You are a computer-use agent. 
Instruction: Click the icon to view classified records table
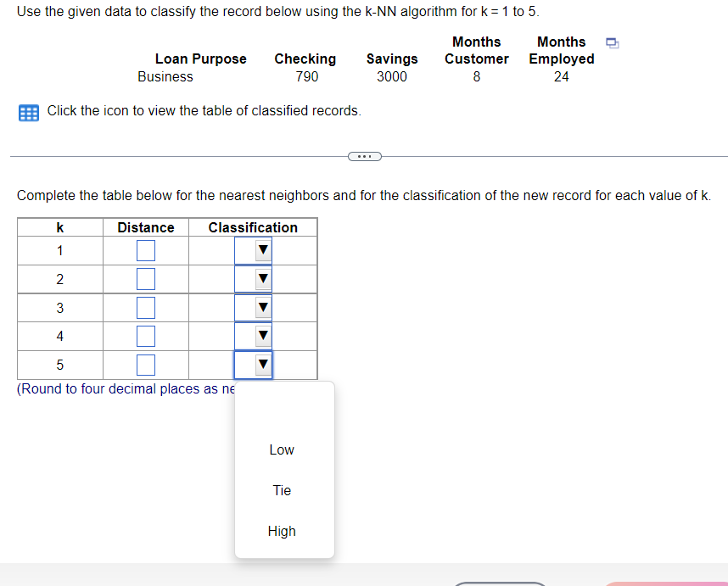coord(27,111)
